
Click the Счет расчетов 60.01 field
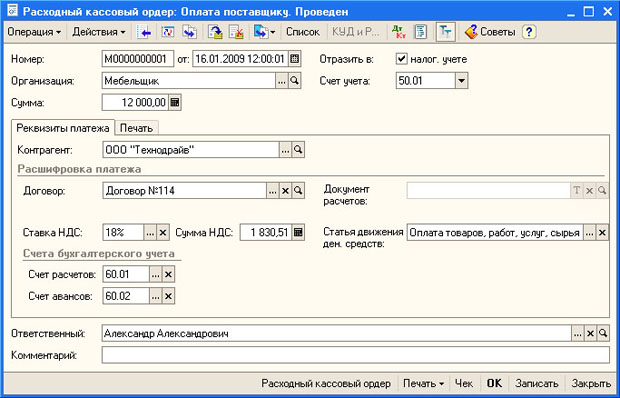click(x=126, y=274)
